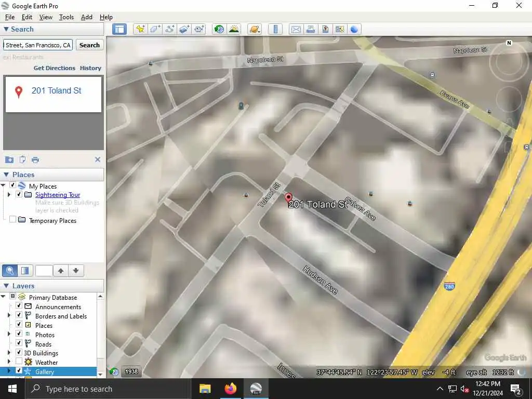Open the Help menu
This screenshot has width=532, height=399.
[x=106, y=17]
